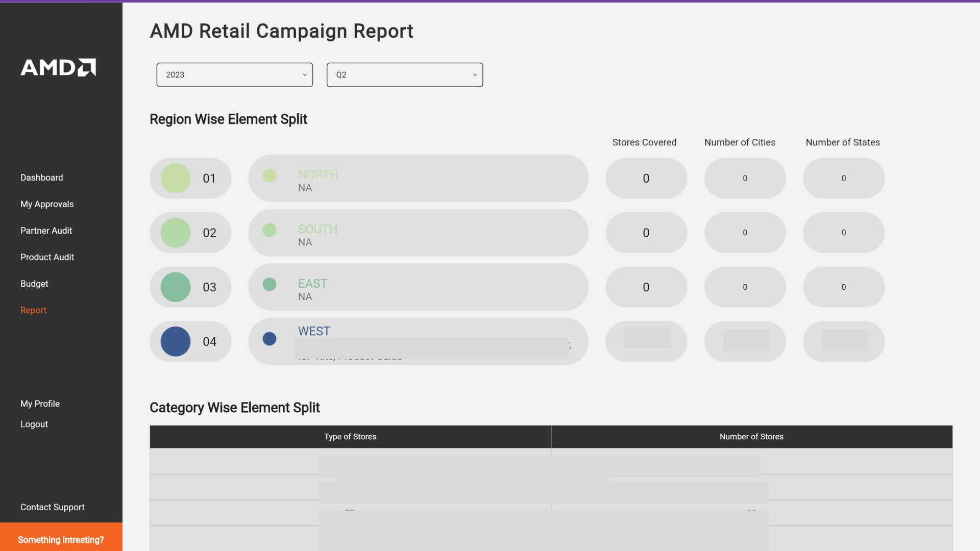This screenshot has width=980, height=551.
Task: Select the Report menu item
Action: tap(34, 310)
